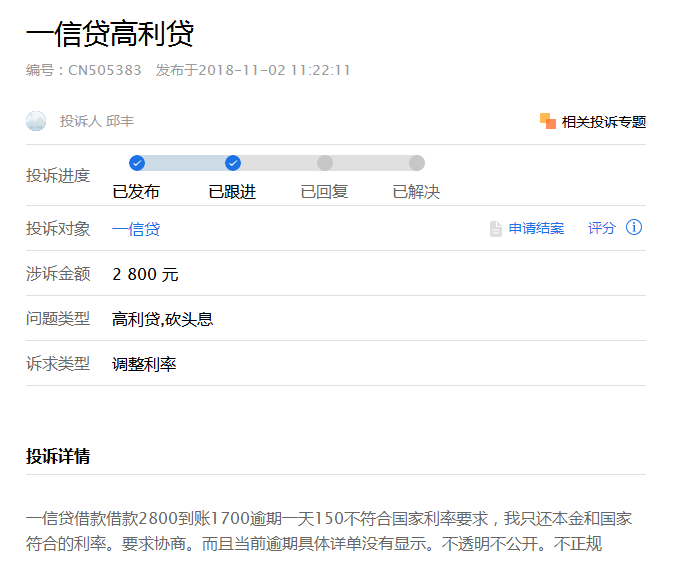Click the complaint title 一信贷高利贷
This screenshot has height=567, width=694.
[x=110, y=34]
